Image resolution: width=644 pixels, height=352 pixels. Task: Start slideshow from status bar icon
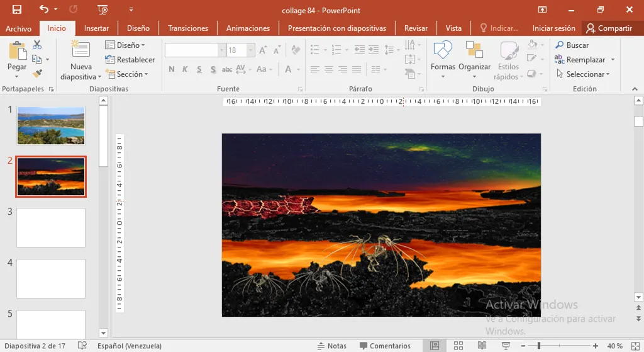505,346
